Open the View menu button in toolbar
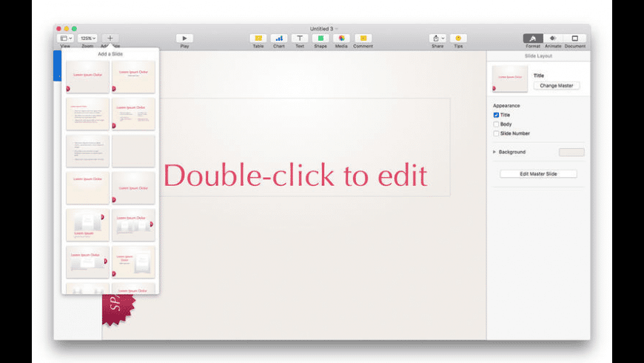Image resolution: width=644 pixels, height=363 pixels. pyautogui.click(x=66, y=39)
